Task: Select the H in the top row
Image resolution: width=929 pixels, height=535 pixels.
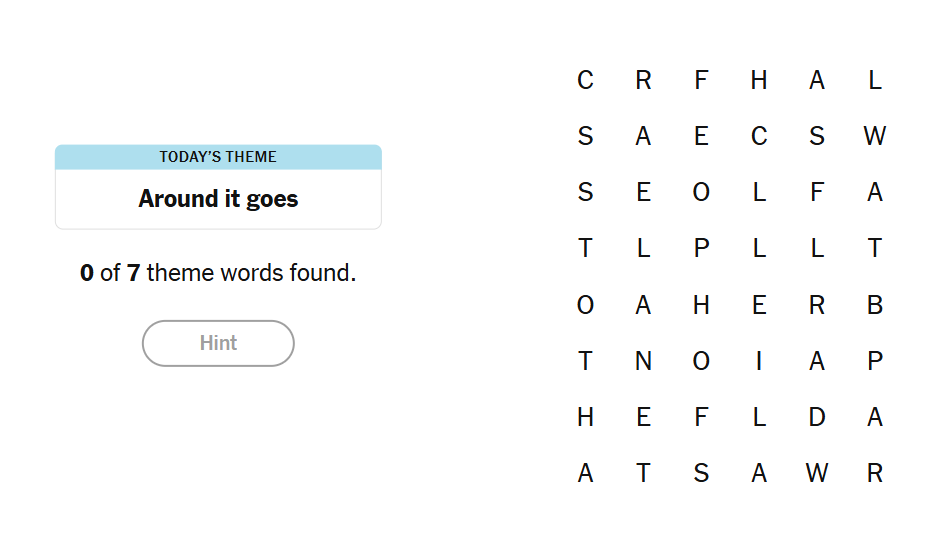Action: [759, 81]
